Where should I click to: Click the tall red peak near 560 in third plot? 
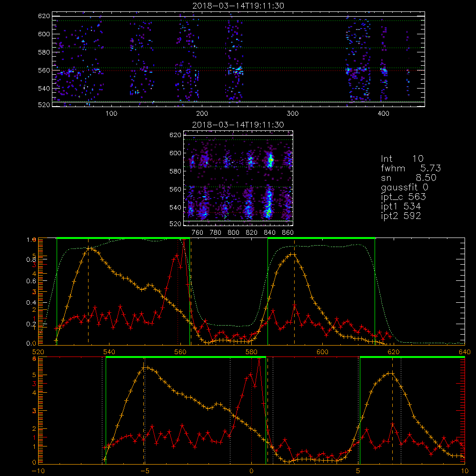[x=184, y=241]
